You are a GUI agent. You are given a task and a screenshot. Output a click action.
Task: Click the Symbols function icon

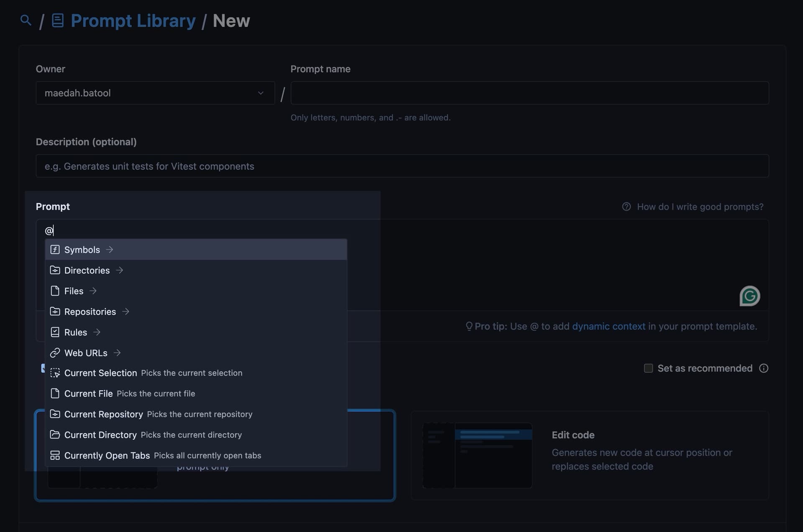(55, 250)
